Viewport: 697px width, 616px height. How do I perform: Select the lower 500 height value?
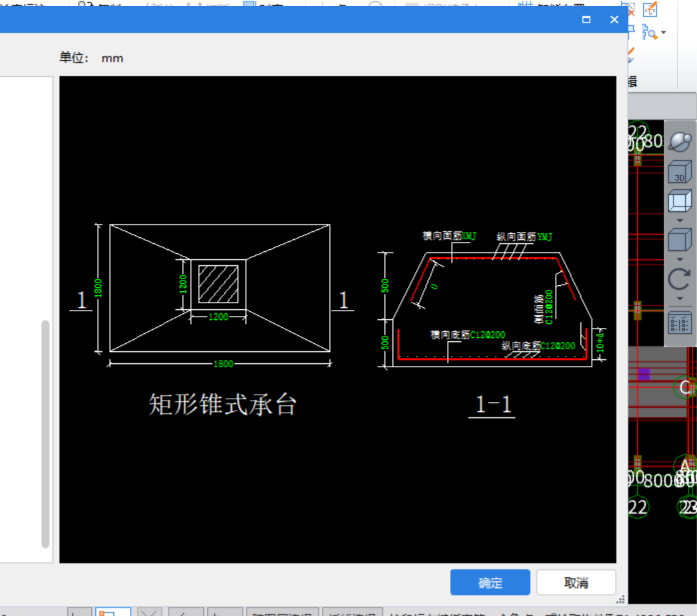coord(385,343)
